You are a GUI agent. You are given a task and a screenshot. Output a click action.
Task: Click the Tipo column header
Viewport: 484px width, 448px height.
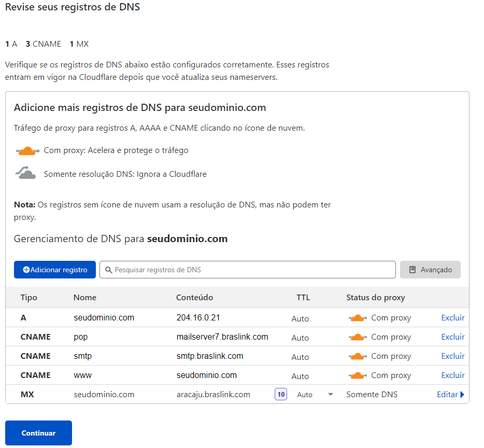(29, 298)
